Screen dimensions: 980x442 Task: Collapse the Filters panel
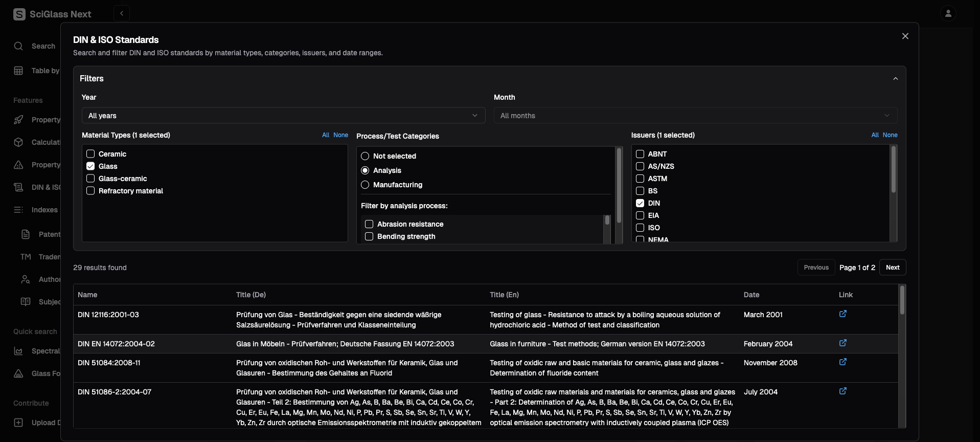click(895, 79)
